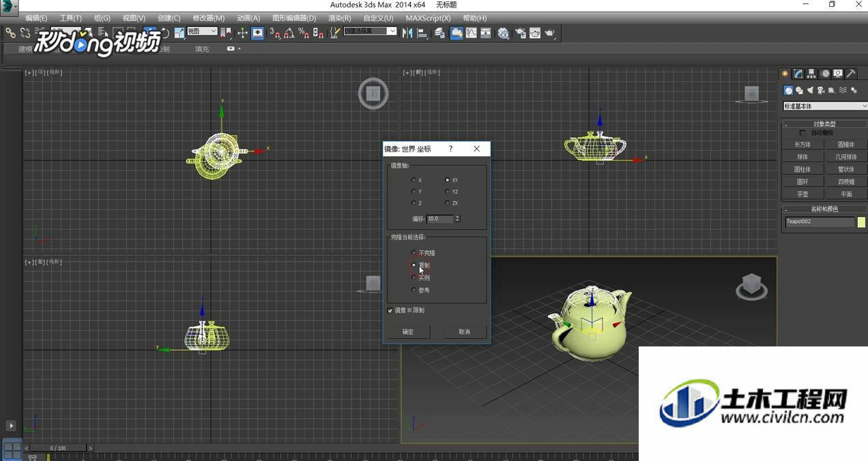Select the ZX mirror axis radio button
This screenshot has height=461, width=868.
[x=448, y=203]
